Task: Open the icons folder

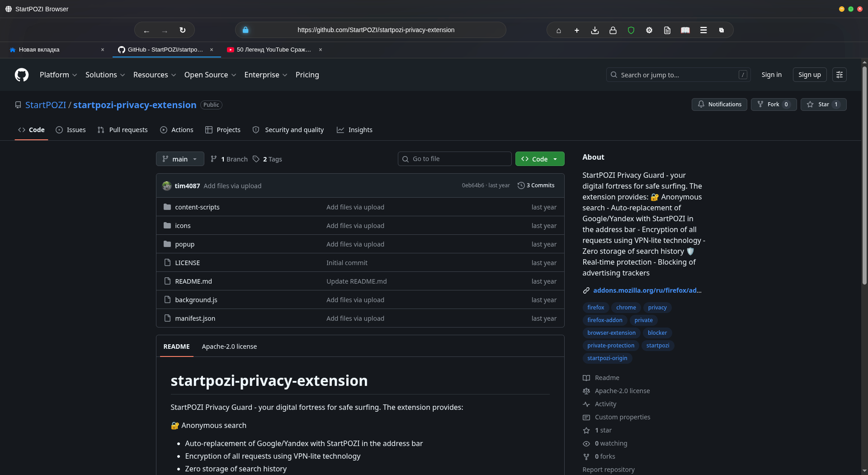Action: pyautogui.click(x=183, y=226)
